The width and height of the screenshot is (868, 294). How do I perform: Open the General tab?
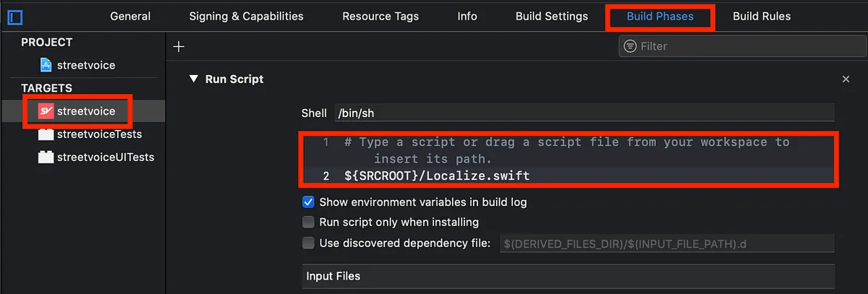point(130,16)
